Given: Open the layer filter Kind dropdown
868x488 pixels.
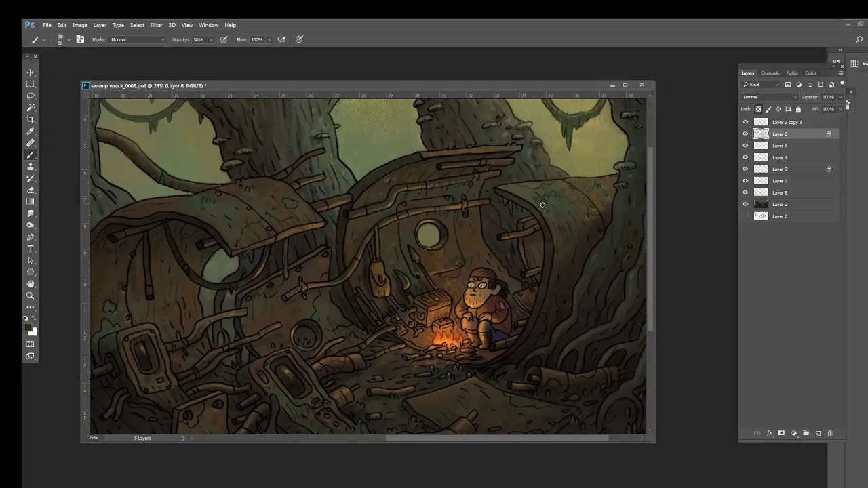Looking at the screenshot, I should tap(761, 85).
